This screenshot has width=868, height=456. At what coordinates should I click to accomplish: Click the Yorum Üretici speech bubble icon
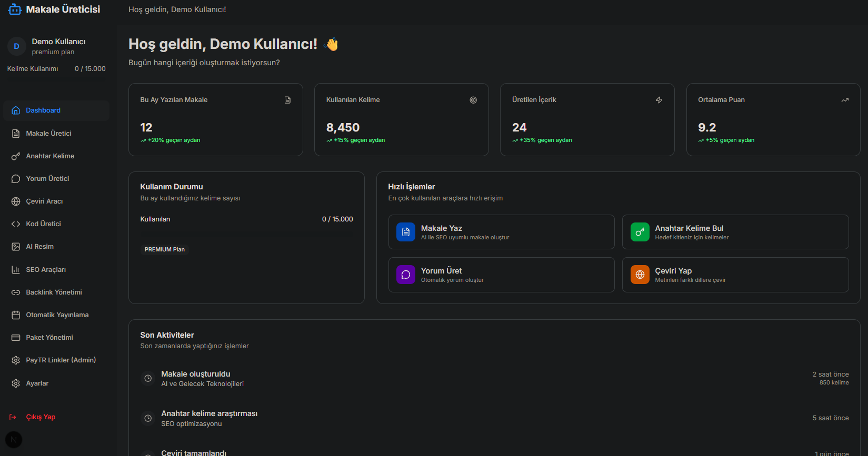click(x=16, y=179)
